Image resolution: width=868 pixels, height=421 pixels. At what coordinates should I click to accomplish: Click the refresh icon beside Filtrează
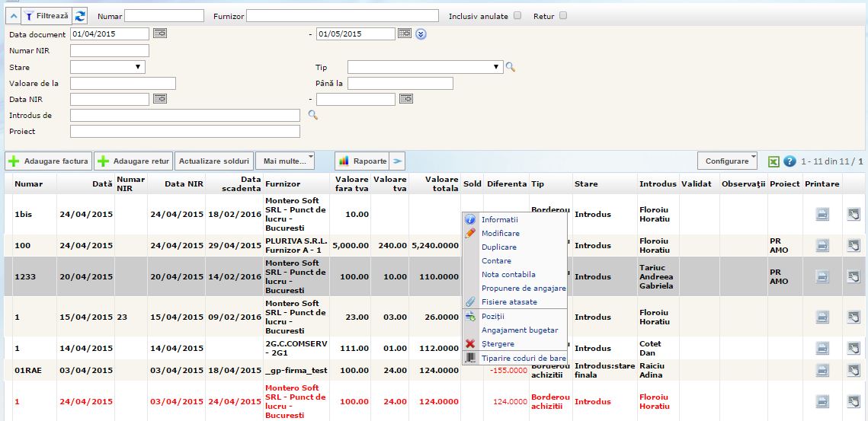80,15
